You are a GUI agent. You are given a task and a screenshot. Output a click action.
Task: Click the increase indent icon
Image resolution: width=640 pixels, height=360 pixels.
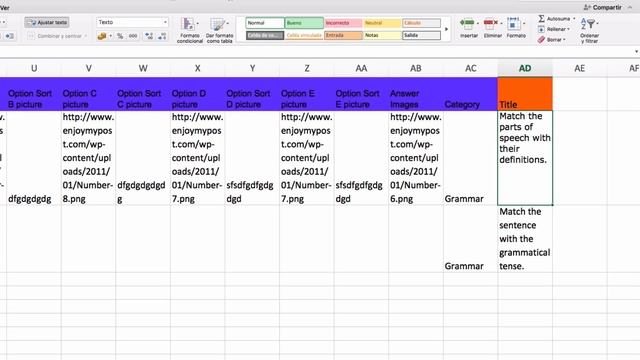coord(10,36)
